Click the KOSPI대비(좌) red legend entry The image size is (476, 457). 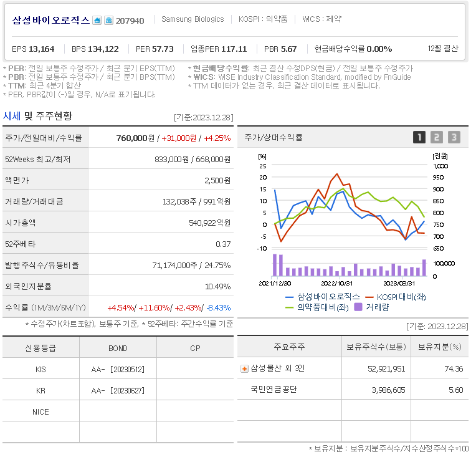[396, 297]
